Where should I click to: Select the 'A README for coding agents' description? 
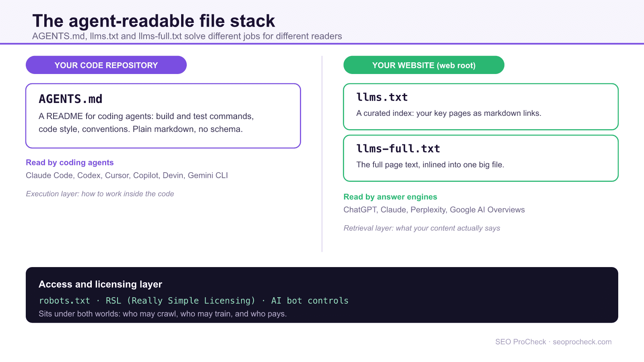[146, 123]
